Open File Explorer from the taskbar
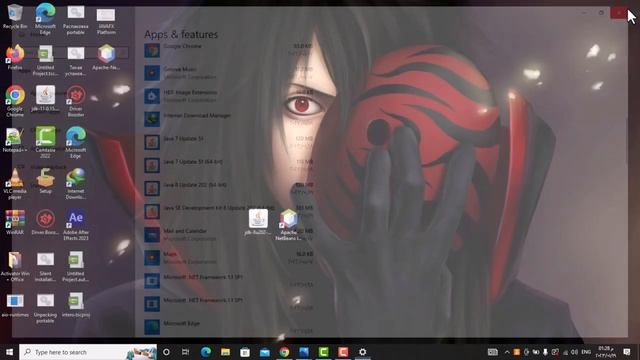Viewport: 640px width, 360px height. pyautogui.click(x=225, y=352)
